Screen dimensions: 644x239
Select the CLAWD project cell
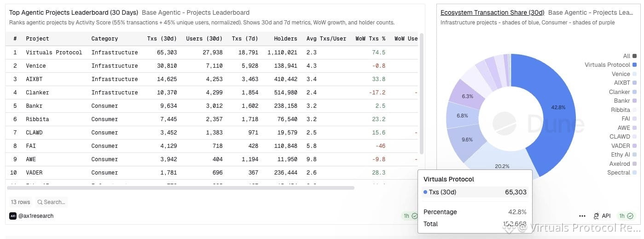point(34,133)
